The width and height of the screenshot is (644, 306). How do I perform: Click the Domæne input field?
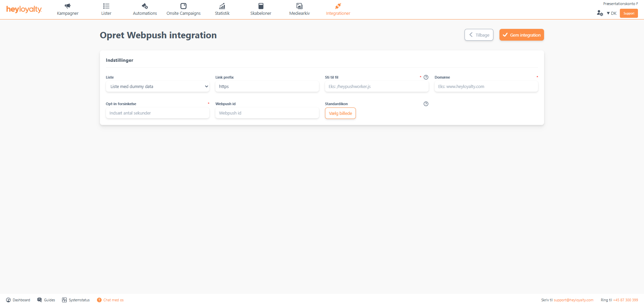point(486,87)
